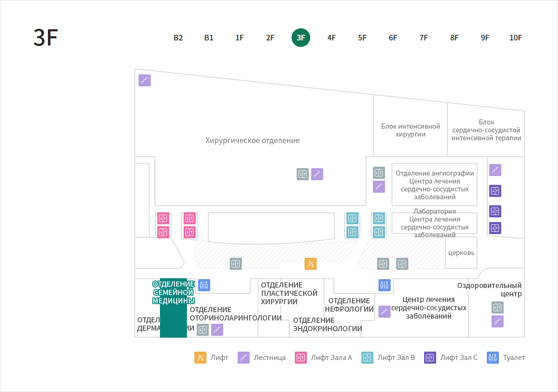
Task: Open the 2F floor tab
Action: coord(270,38)
